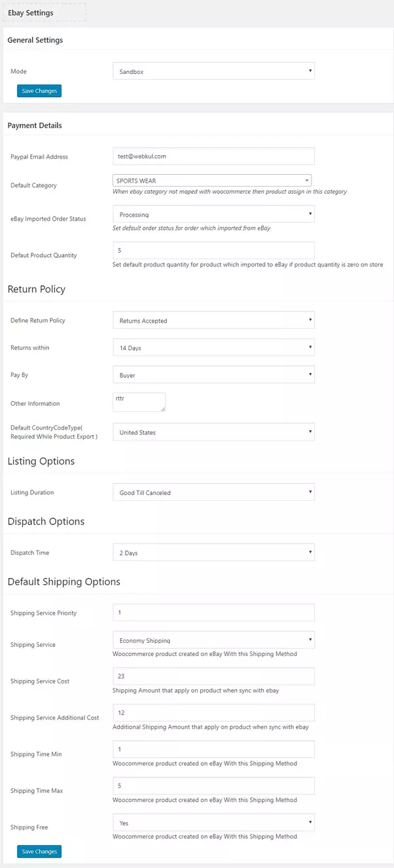This screenshot has height=868, width=394.
Task: Open the Dispatch Time dropdown
Action: pyautogui.click(x=213, y=552)
